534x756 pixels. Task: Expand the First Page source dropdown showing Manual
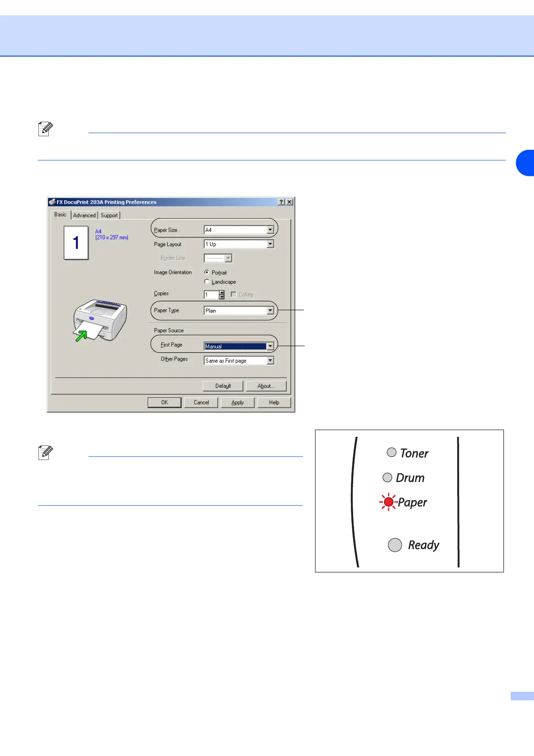[239, 346]
